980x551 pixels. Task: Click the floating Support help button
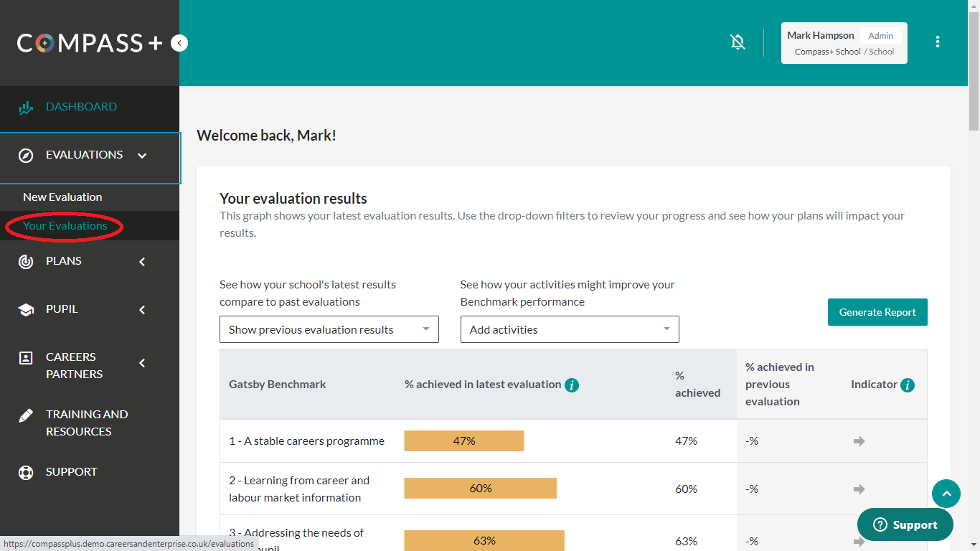pos(905,525)
